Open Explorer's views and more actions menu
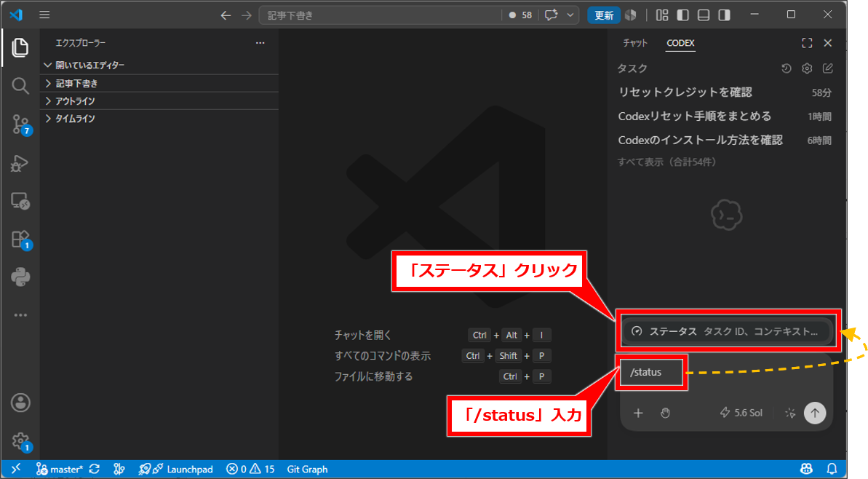 [x=260, y=43]
